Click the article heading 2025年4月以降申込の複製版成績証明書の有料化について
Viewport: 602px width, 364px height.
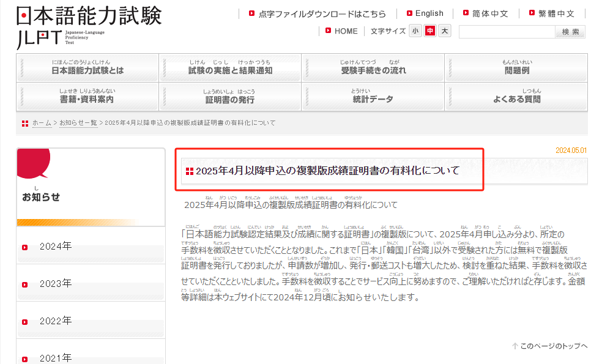click(327, 171)
